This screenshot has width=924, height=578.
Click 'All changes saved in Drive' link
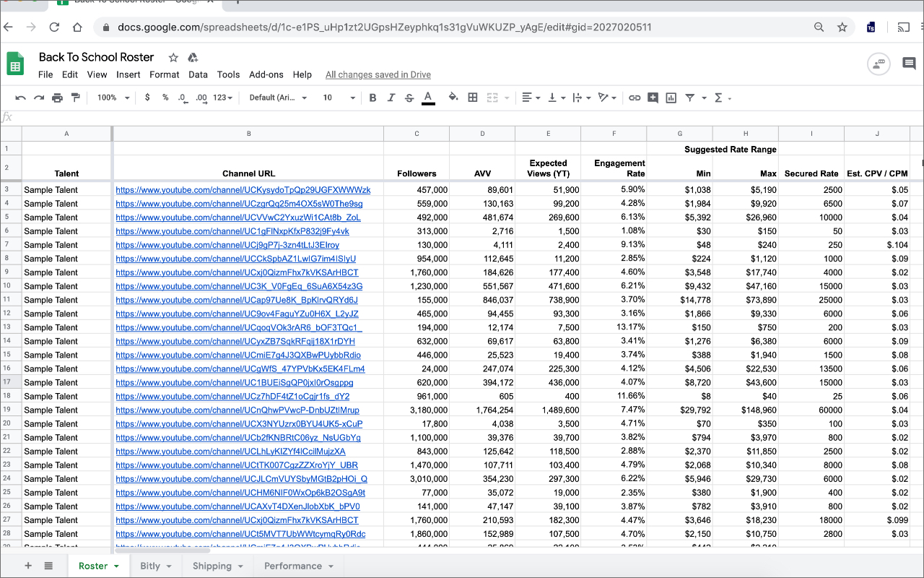coord(378,74)
